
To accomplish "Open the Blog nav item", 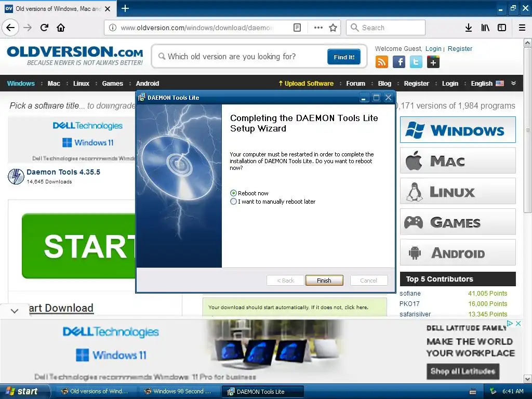I will (384, 84).
